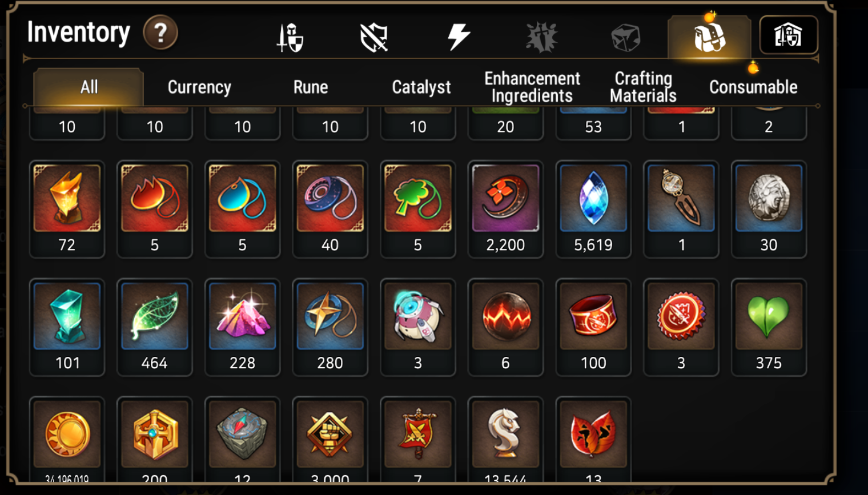Select the fire flame charm with 5
Screen dimensions: 868x495
(x=155, y=210)
